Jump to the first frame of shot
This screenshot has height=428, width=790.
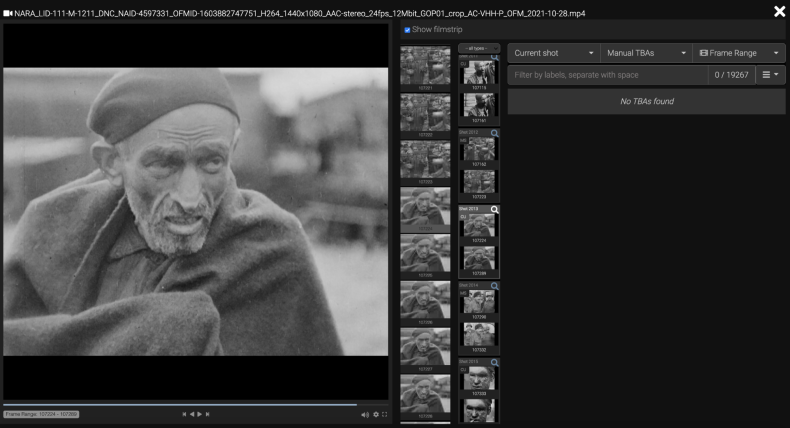184,414
